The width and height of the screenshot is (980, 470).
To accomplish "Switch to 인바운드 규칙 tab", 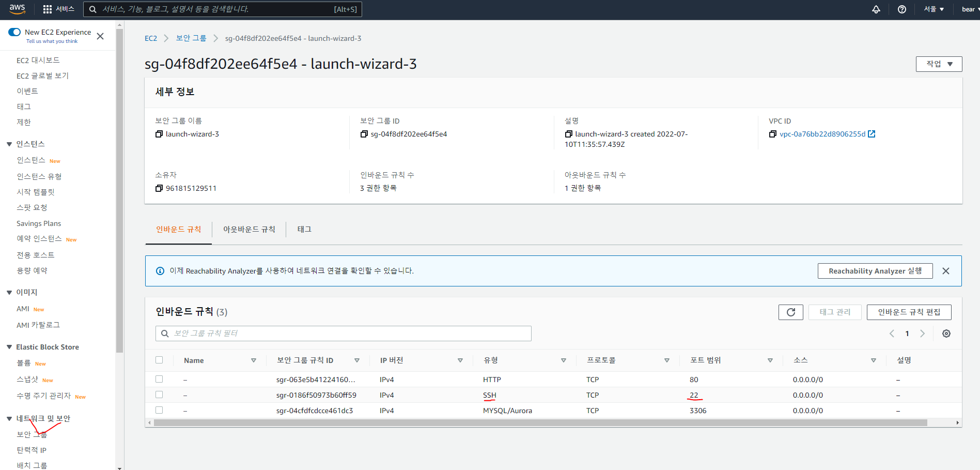I will coord(179,230).
